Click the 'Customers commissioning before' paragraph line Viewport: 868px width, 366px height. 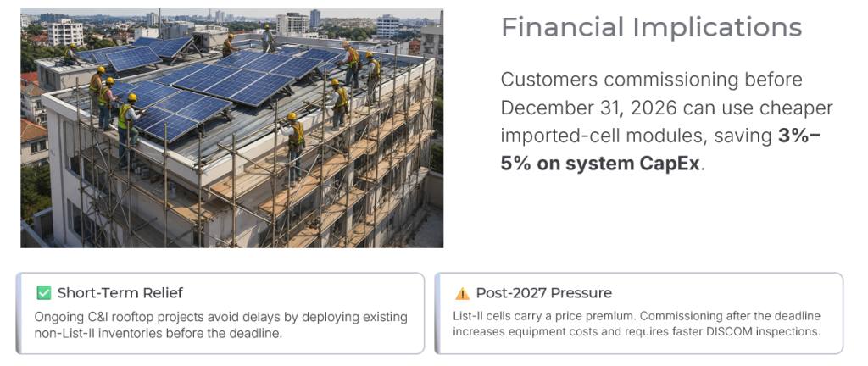tap(652, 80)
